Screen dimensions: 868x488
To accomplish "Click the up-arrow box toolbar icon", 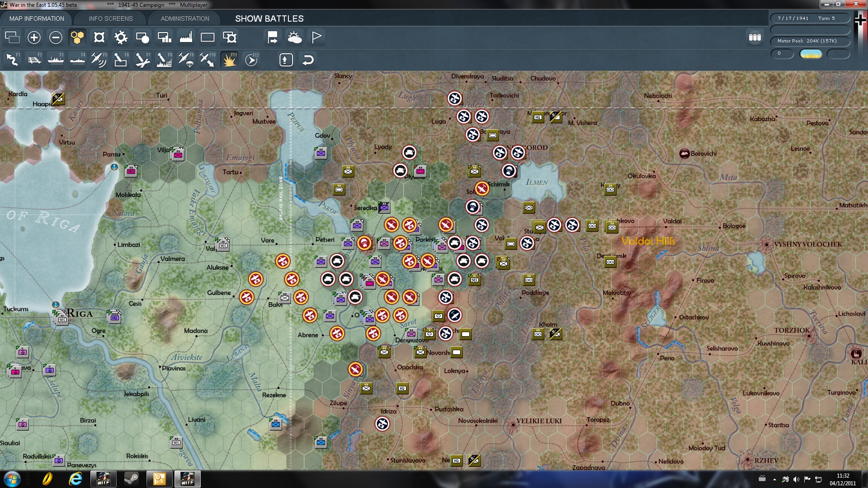I will pos(286,60).
